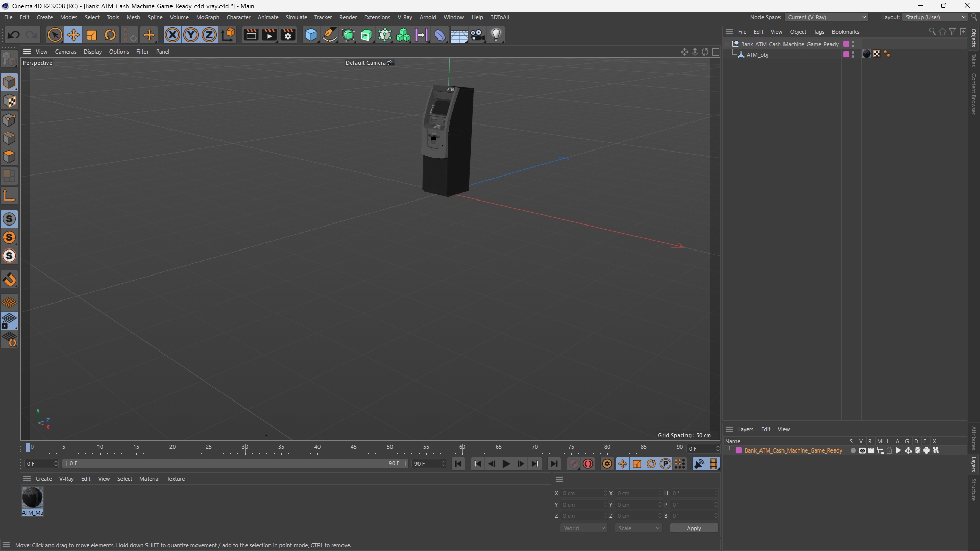Open the Node Space dropdown
This screenshot has height=551, width=980.
tap(826, 17)
